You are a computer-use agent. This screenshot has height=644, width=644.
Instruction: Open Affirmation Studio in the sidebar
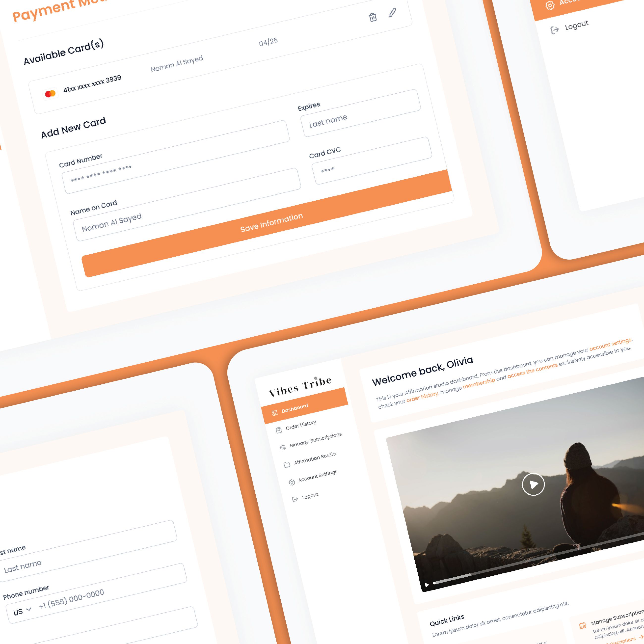[x=315, y=458]
